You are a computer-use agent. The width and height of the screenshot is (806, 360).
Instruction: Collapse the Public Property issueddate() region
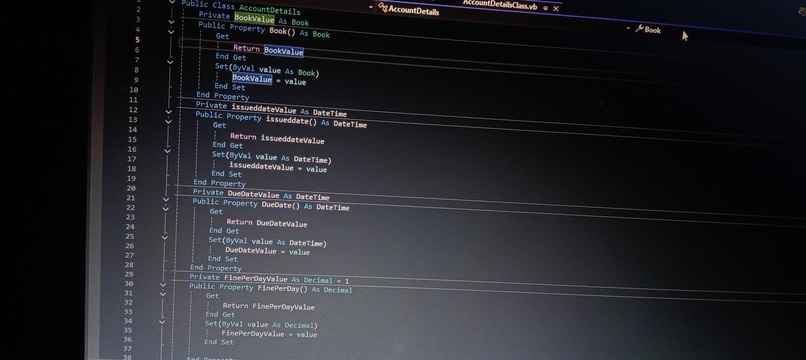coord(169,112)
